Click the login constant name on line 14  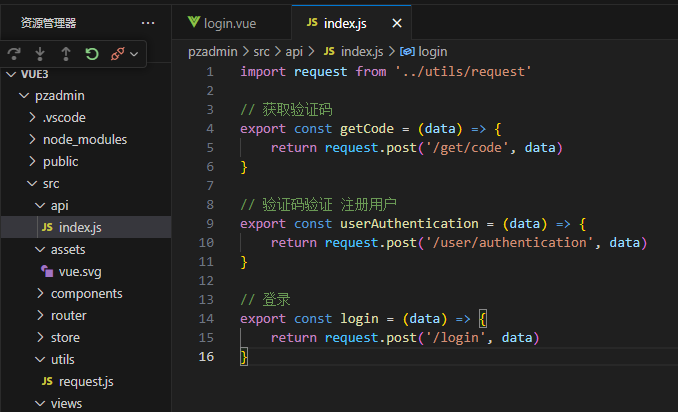359,319
